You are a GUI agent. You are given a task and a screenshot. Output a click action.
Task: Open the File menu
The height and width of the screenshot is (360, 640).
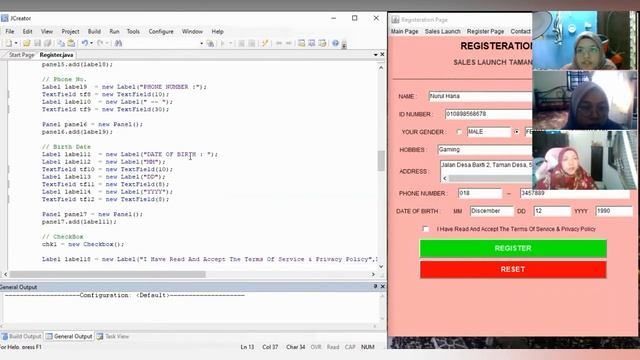pyautogui.click(x=10, y=31)
